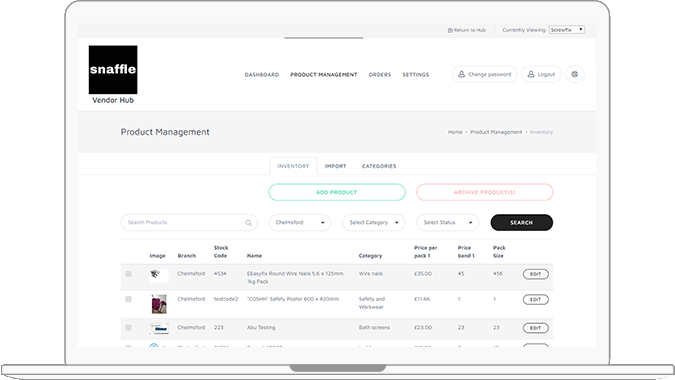Image resolution: width=675 pixels, height=380 pixels.
Task: Click the Price per pack 1 header
Action: coord(425,252)
